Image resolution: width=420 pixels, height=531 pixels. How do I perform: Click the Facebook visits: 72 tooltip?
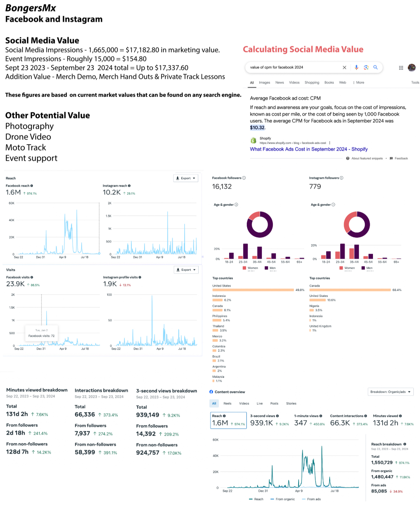point(42,333)
